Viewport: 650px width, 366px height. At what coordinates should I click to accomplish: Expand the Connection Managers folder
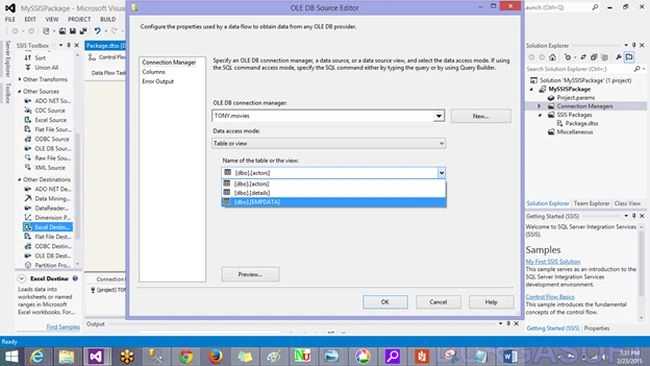tap(539, 106)
